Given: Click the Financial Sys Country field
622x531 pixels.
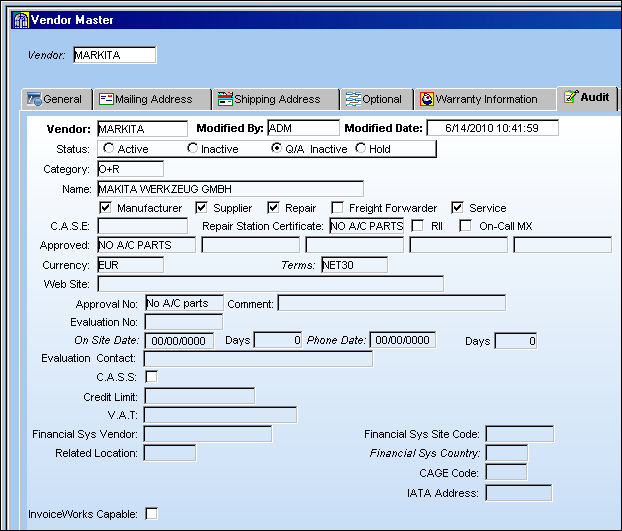Looking at the screenshot, I should 507,453.
